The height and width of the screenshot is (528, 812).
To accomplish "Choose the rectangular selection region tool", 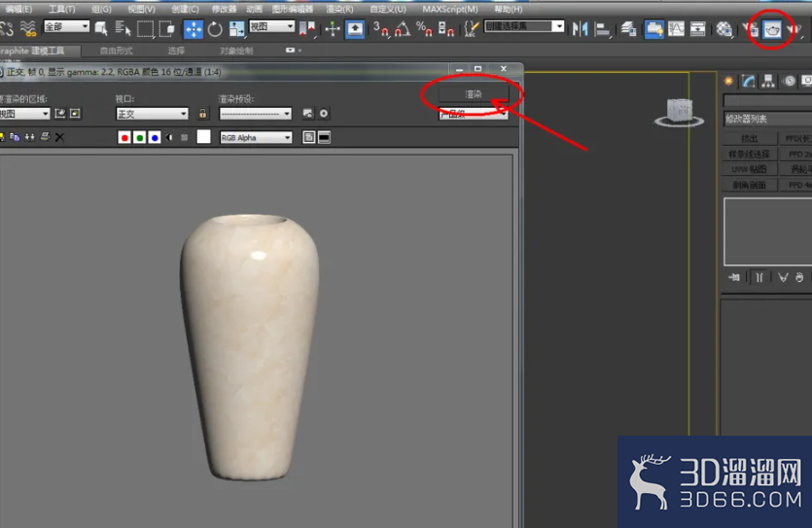I will tap(145, 29).
